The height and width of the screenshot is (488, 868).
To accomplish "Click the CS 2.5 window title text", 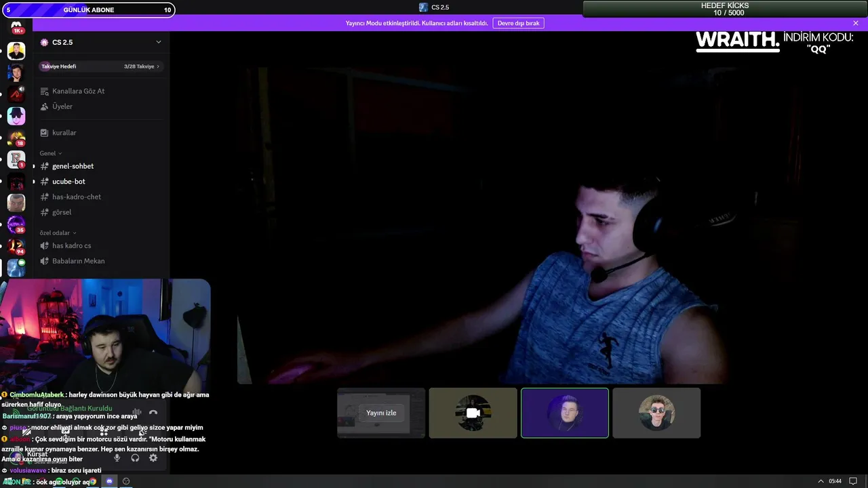I will (440, 7).
